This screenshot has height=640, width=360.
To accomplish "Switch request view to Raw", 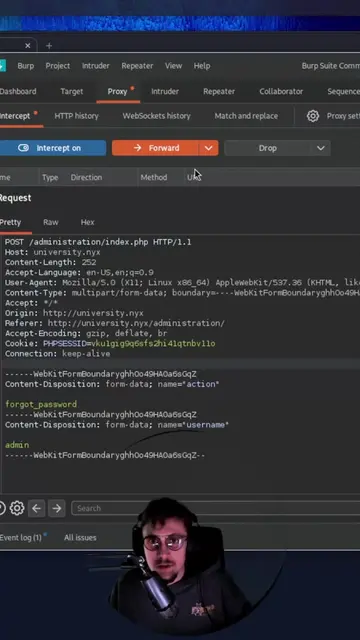I will point(51,222).
